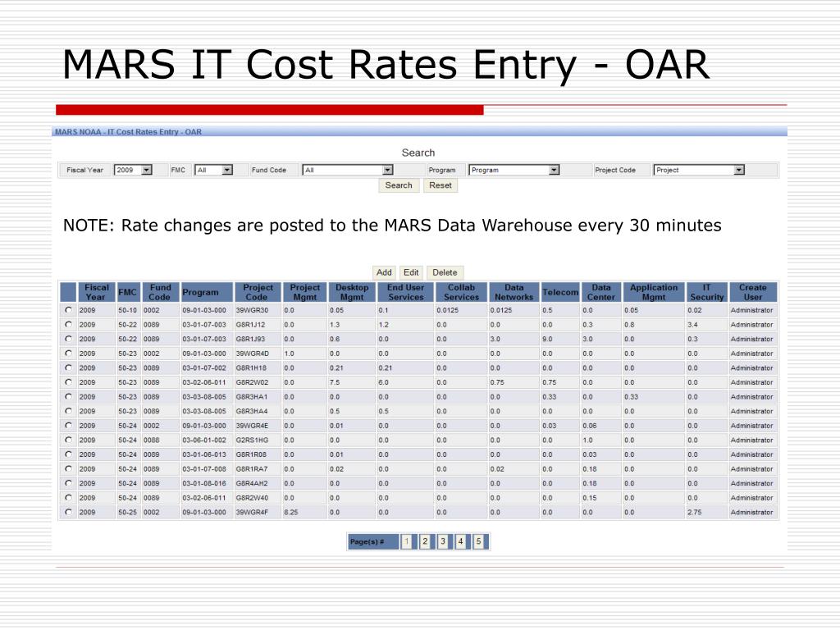
Task: Select radio button for project G2RS1HG row
Action: pyautogui.click(x=69, y=440)
